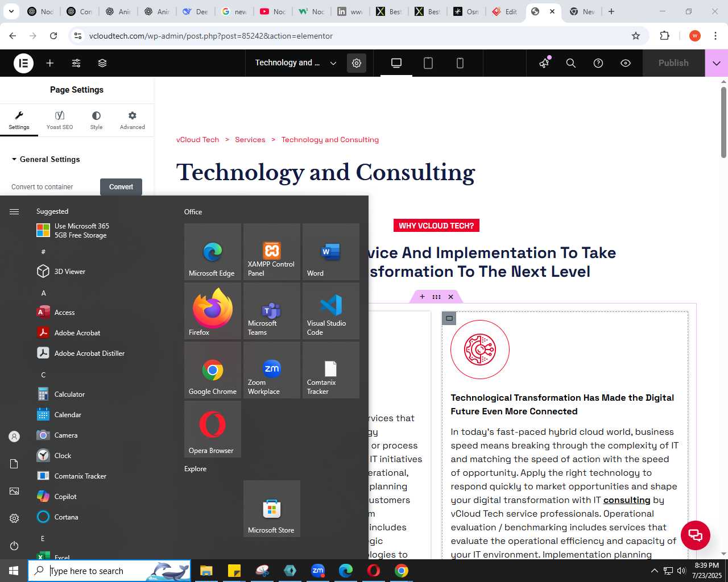Open the Word tile
The width and height of the screenshot is (728, 582).
click(331, 252)
